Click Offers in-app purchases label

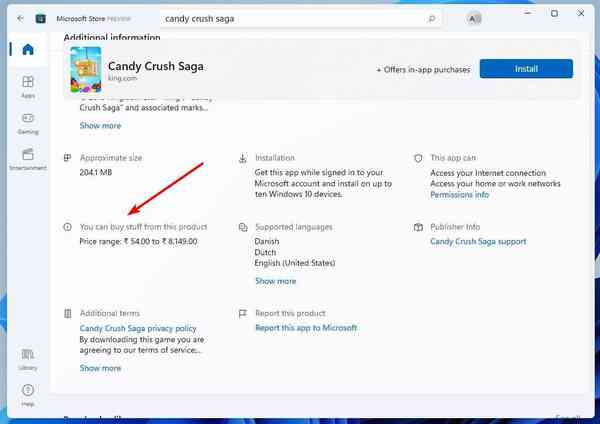click(423, 70)
